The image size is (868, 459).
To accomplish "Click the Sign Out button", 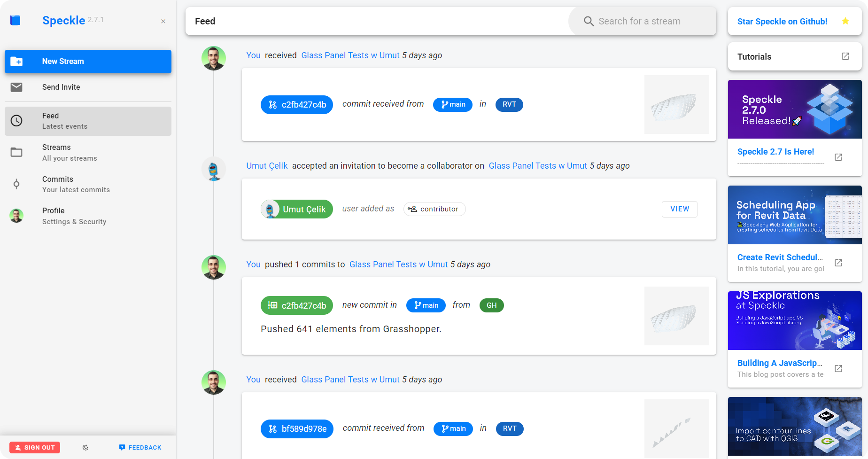I will [35, 447].
